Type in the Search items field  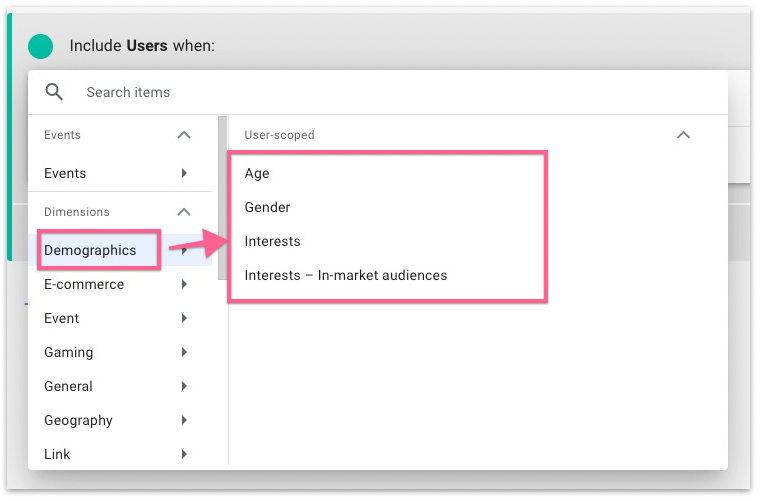pyautogui.click(x=300, y=92)
